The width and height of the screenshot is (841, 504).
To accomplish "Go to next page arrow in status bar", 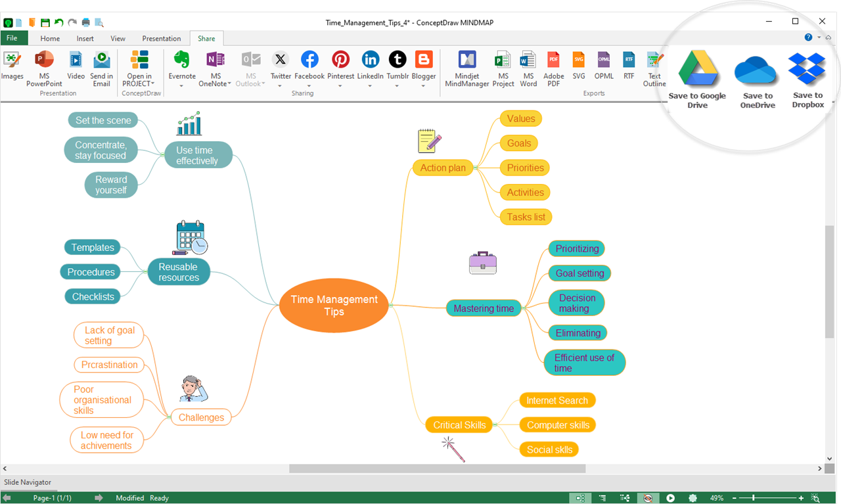I will click(99, 498).
